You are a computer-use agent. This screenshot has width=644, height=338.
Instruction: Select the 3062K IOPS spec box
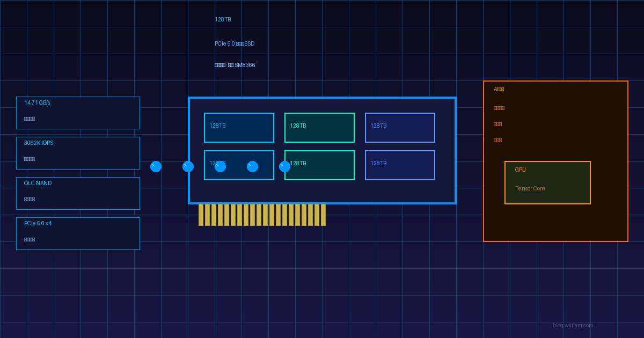point(78,153)
